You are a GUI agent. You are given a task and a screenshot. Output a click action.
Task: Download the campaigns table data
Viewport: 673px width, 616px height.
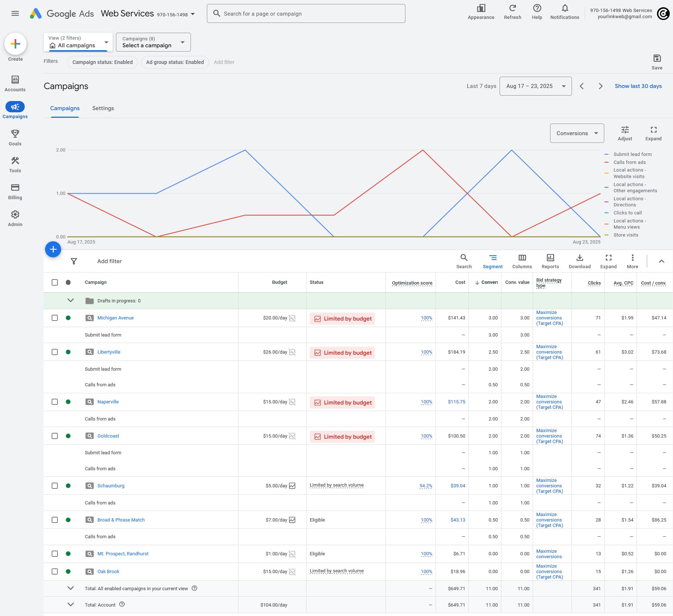(x=579, y=261)
